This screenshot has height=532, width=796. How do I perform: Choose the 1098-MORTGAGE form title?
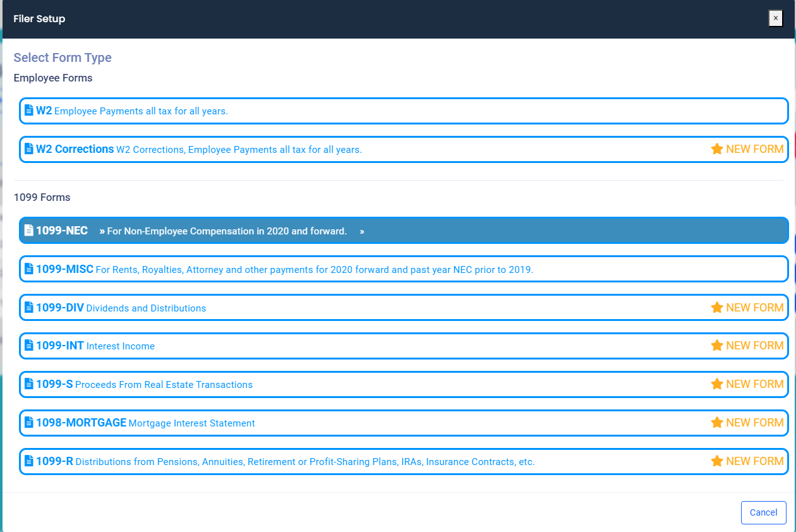pyautogui.click(x=81, y=423)
